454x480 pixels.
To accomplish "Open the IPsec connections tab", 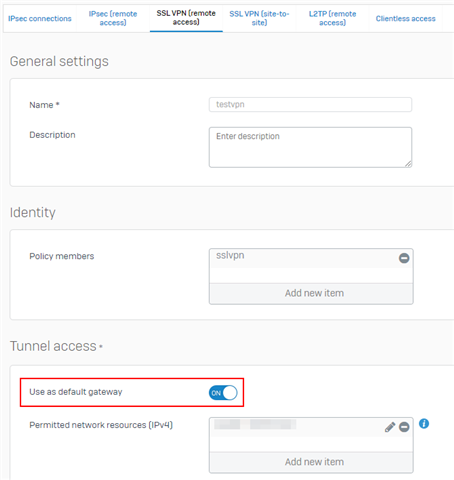I will (x=40, y=19).
